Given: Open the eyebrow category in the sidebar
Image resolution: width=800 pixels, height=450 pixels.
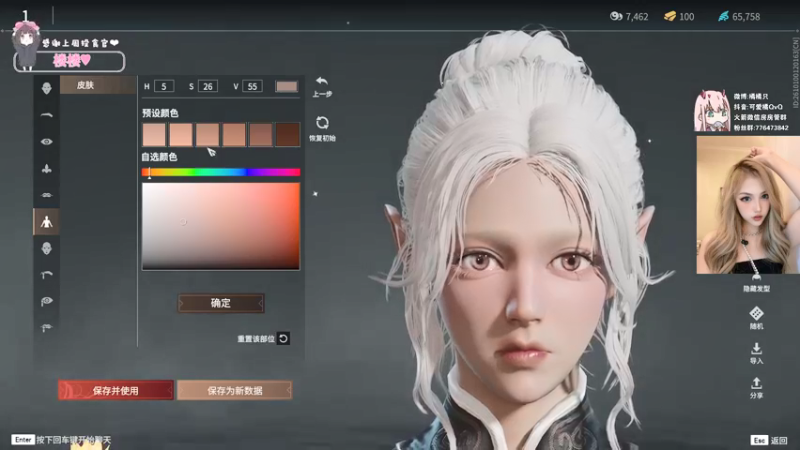Looking at the screenshot, I should coord(46,115).
